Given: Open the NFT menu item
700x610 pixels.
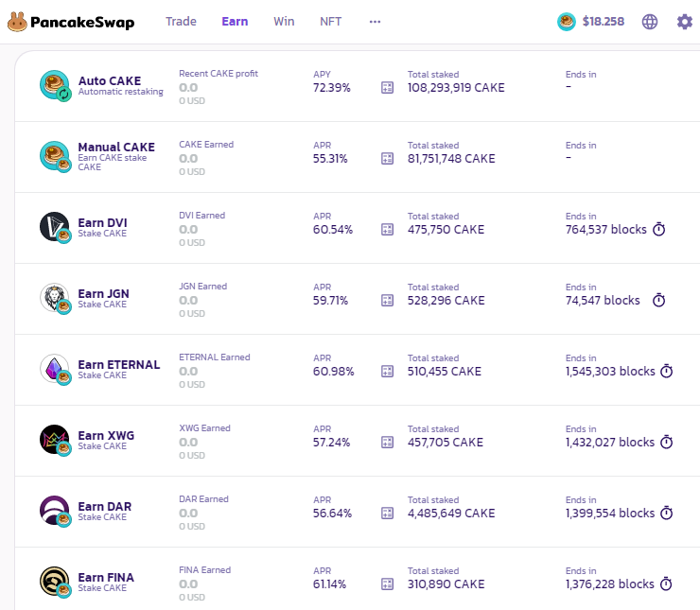Looking at the screenshot, I should point(331,21).
